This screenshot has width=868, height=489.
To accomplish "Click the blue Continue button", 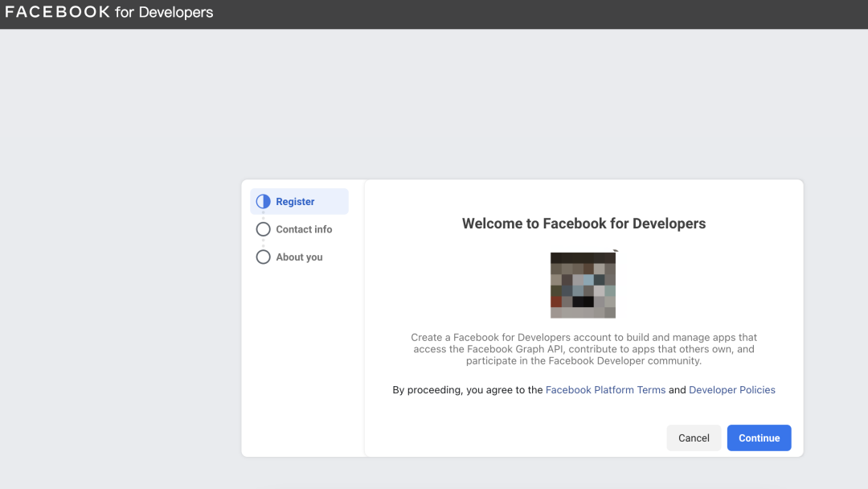I will tap(759, 438).
